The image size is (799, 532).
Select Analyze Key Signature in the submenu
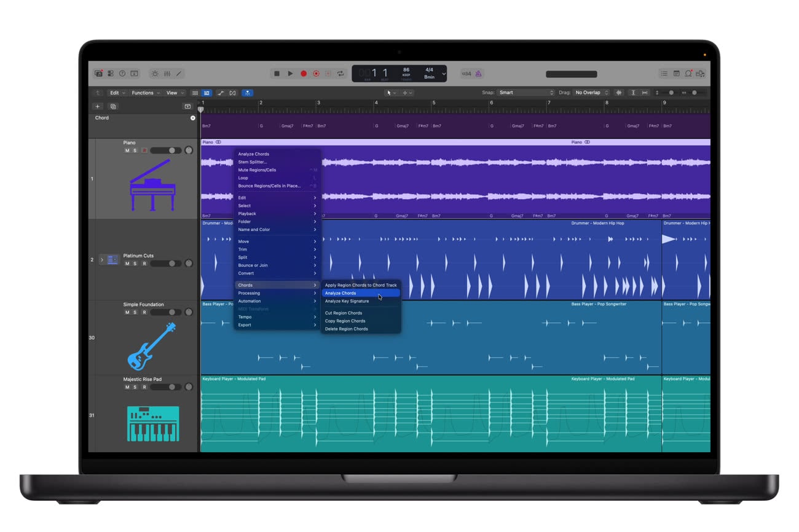(347, 301)
